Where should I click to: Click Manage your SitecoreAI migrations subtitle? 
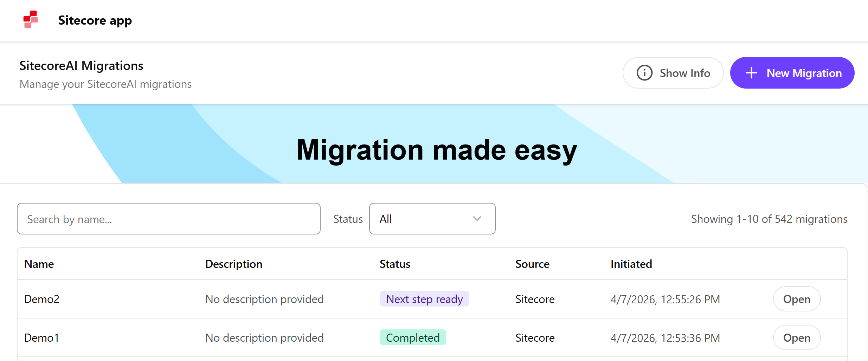tap(105, 84)
